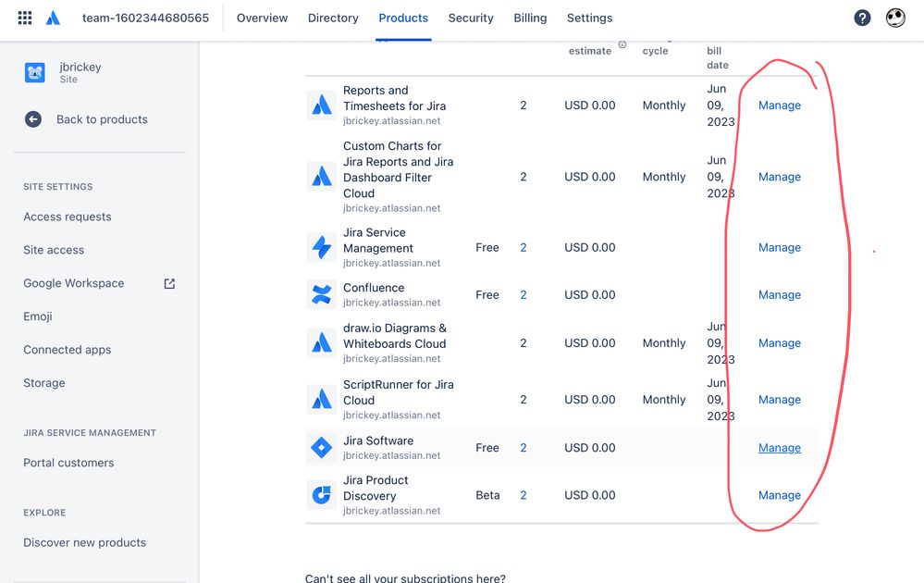Viewport: 924px width, 583px height.
Task: Go to the Overview tab
Action: [263, 18]
